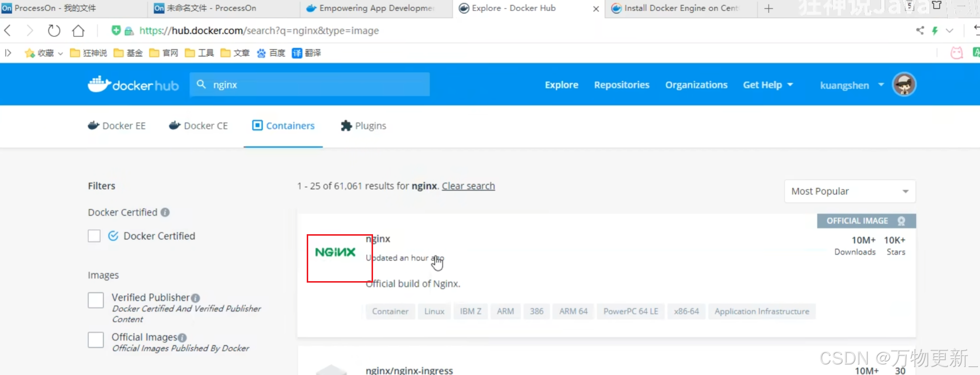Click the 386 architecture tag

(537, 311)
